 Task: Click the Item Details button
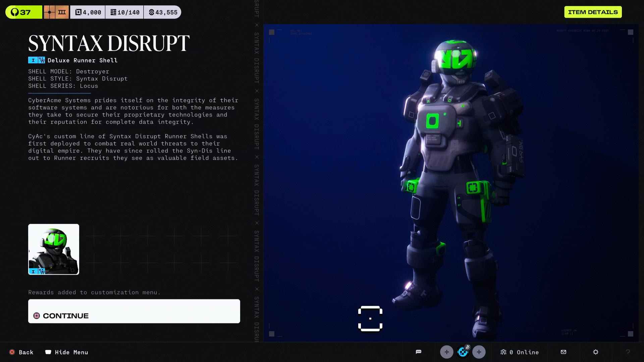(x=593, y=12)
